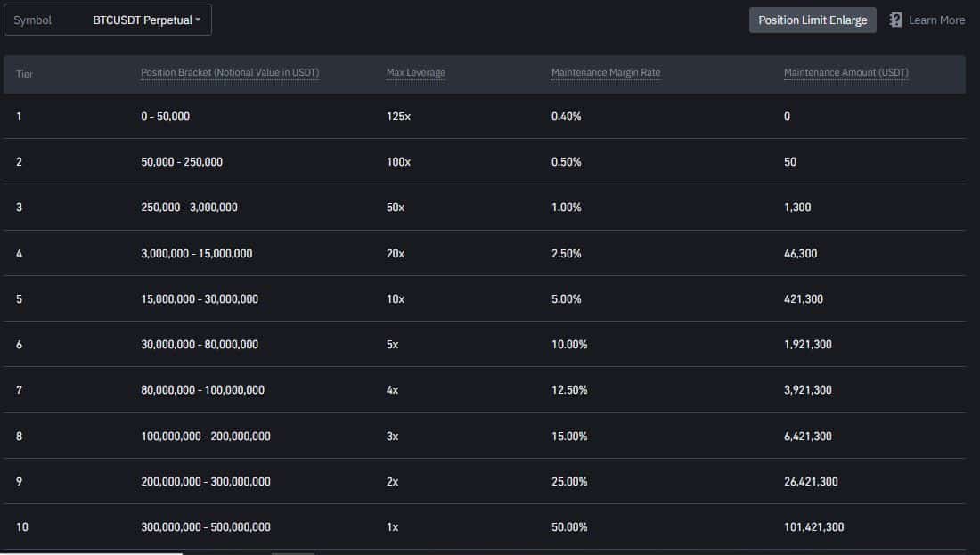Viewport: 980px width, 555px height.
Task: Select the 125x max leverage cell
Action: point(398,117)
